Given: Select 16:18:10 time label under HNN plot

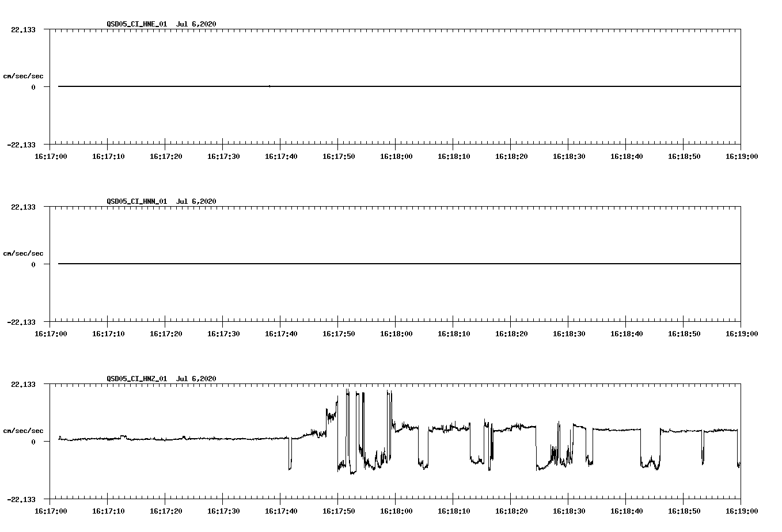Looking at the screenshot, I should tap(454, 334).
